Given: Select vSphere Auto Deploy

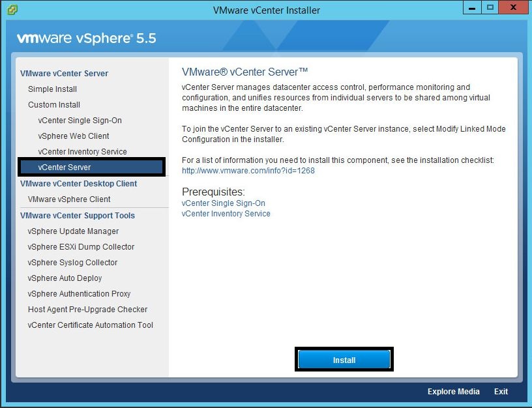Looking at the screenshot, I should click(x=65, y=278).
